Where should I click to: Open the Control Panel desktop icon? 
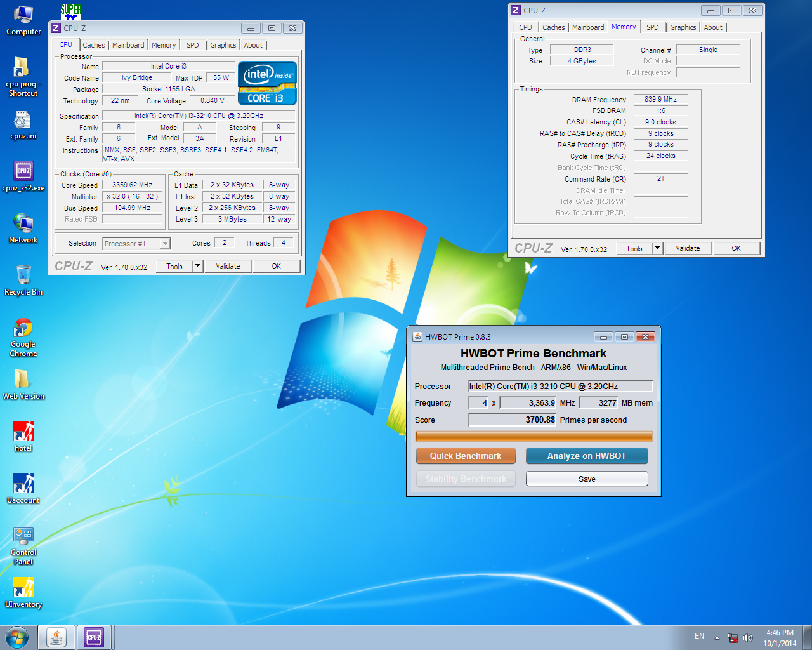[23, 546]
